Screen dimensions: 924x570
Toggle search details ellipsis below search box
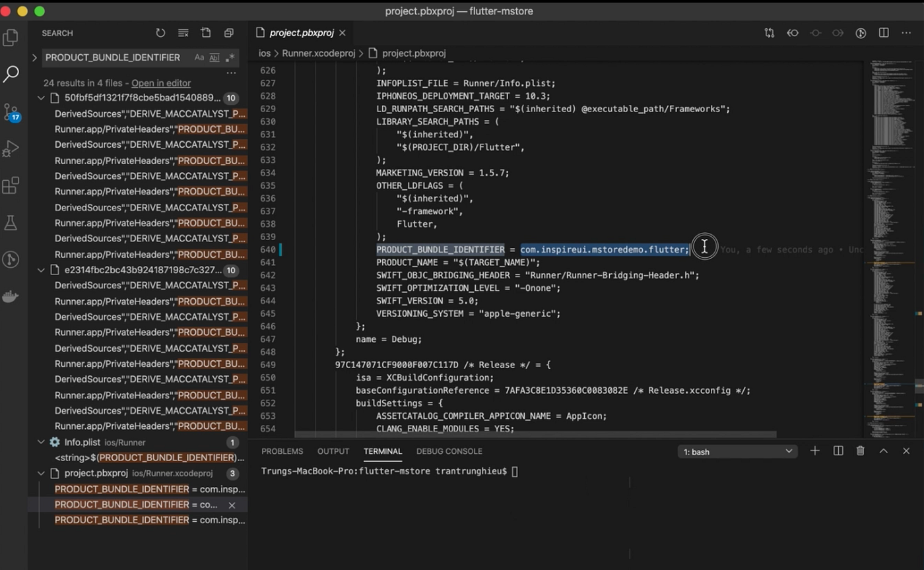(231, 73)
